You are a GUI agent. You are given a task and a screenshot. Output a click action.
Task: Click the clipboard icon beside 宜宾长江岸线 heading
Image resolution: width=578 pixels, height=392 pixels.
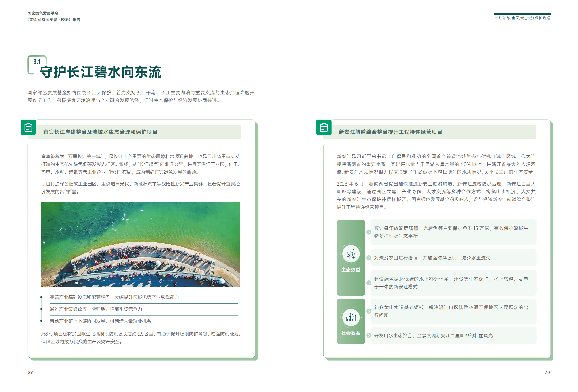[28, 127]
